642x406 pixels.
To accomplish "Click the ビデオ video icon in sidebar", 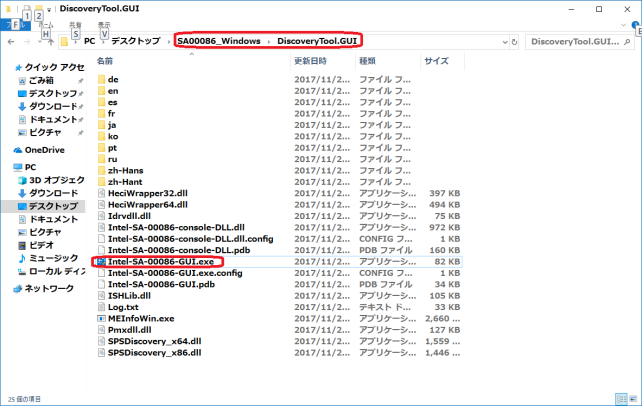I will [22, 245].
